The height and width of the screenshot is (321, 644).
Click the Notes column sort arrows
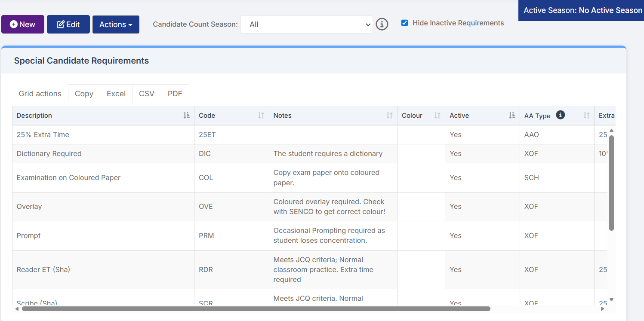click(x=389, y=116)
